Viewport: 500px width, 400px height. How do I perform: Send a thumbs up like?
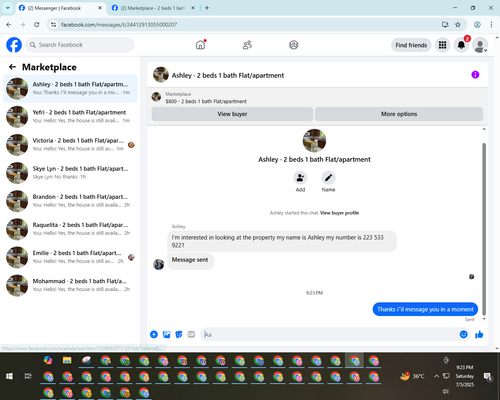[x=479, y=334]
